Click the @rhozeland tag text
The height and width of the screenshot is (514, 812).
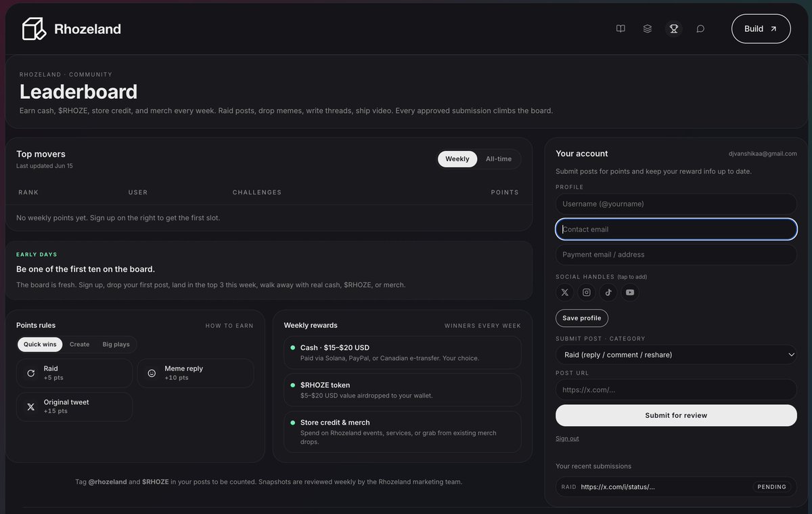pos(108,482)
